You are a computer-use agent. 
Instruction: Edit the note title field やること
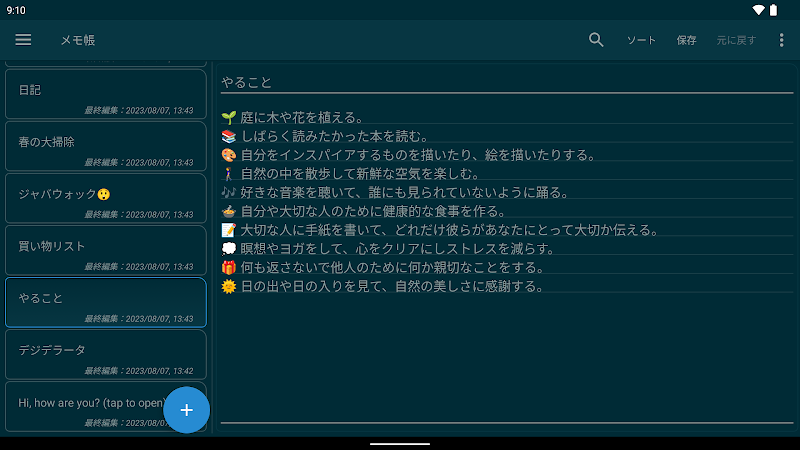(500, 82)
